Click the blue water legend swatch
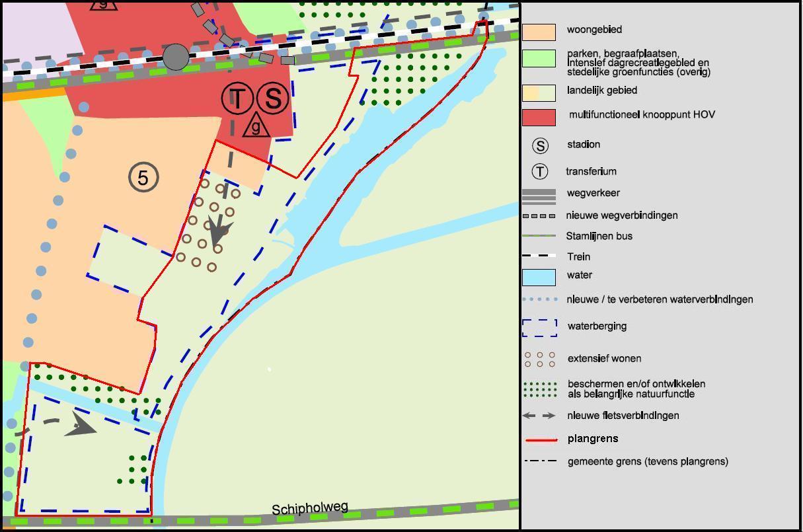This screenshot has width=803, height=532. 539,278
